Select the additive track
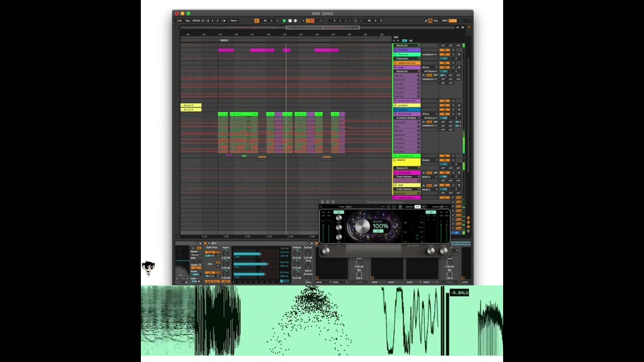The height and width of the screenshot is (362, 644). 408,110
